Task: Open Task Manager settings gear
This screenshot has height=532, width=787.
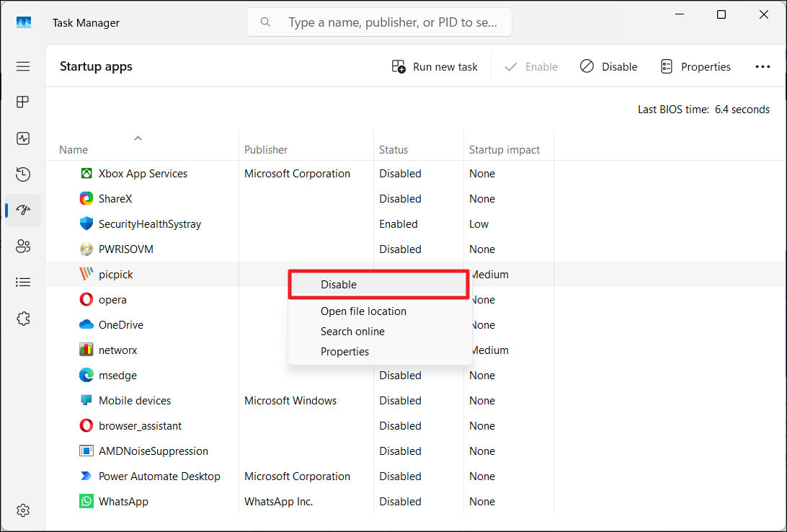Action: [23, 510]
